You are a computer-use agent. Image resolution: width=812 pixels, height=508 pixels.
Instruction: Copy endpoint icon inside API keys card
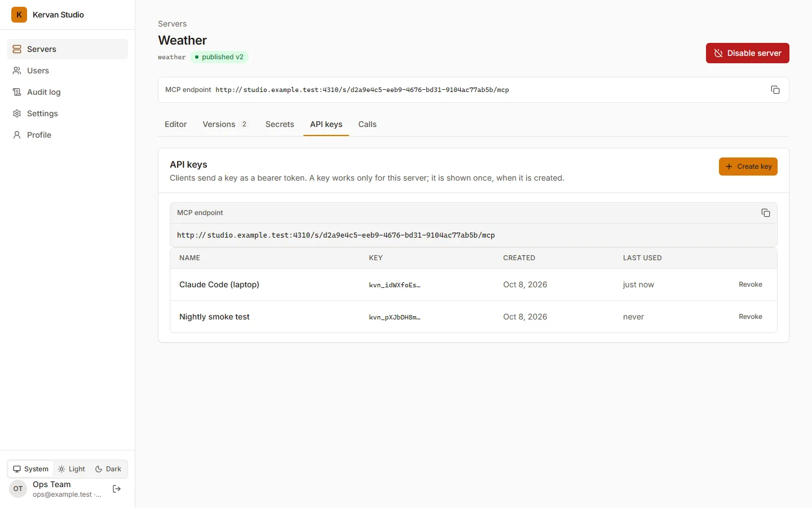pyautogui.click(x=766, y=213)
